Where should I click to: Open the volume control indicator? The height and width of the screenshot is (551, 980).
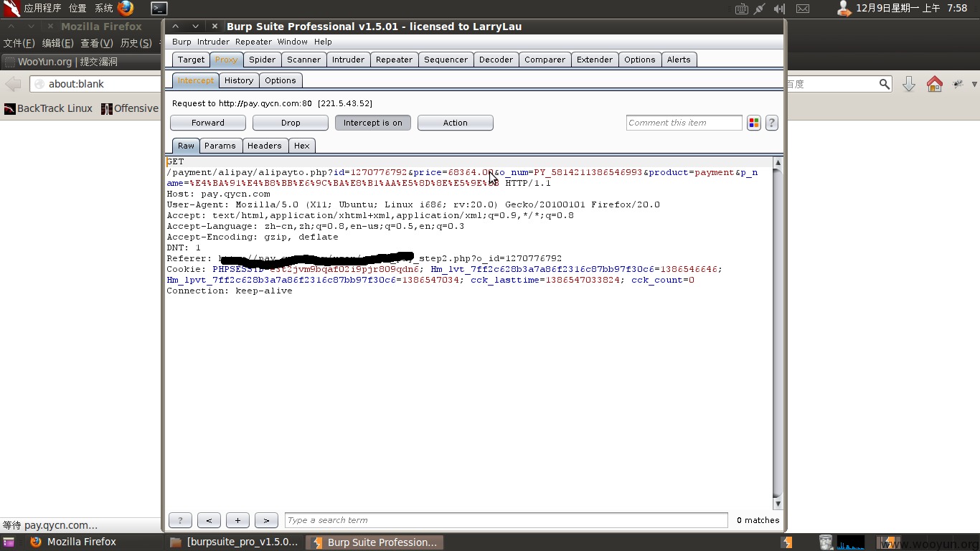coord(780,9)
